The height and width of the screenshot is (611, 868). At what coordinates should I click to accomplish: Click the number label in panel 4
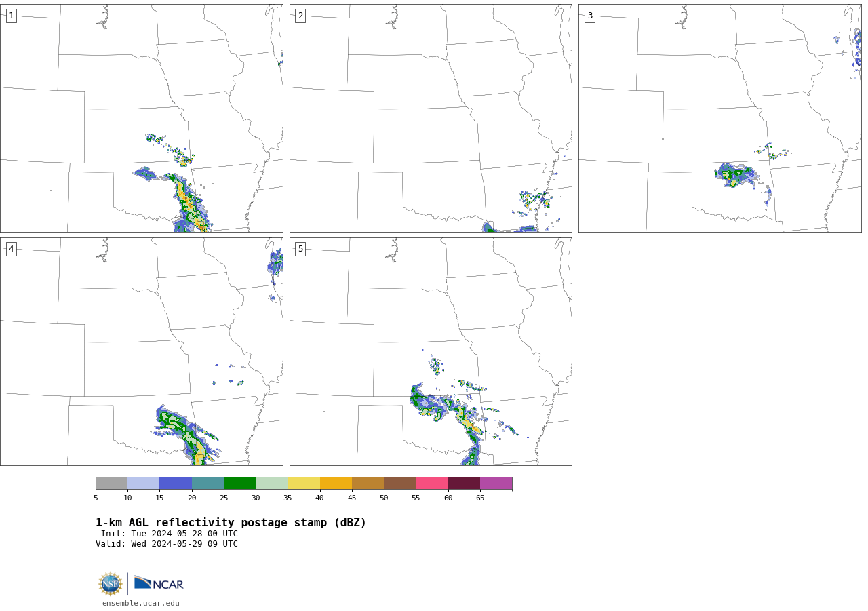click(11, 249)
